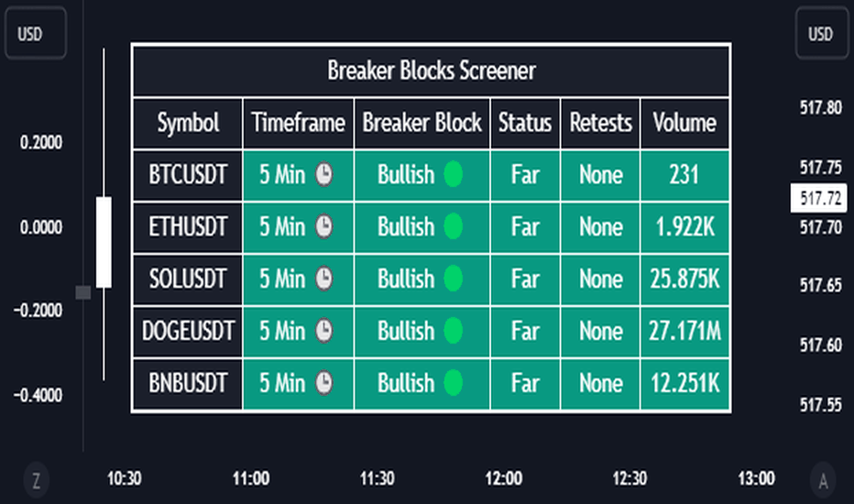Click the 12:00 time axis label
Screen dimensions: 854x504
click(503, 478)
